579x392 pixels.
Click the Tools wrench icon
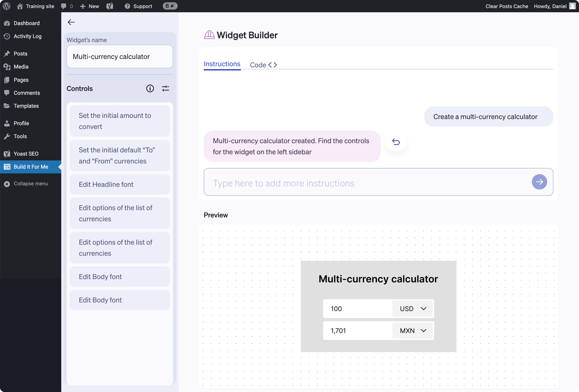click(7, 136)
